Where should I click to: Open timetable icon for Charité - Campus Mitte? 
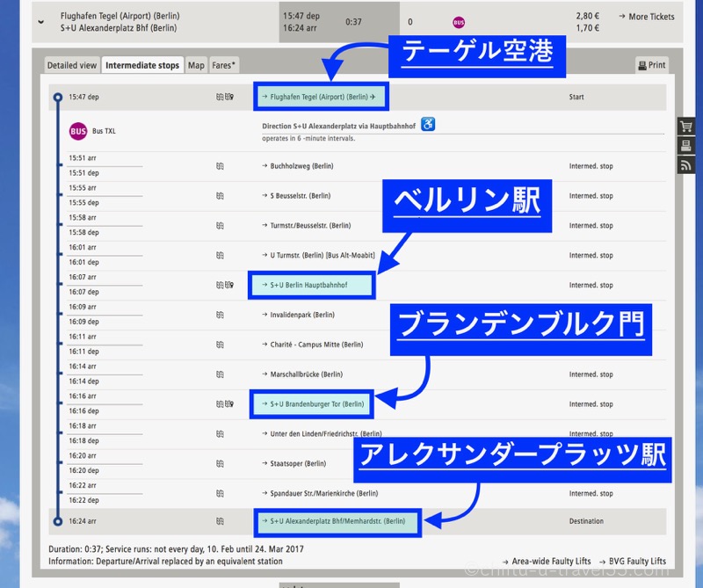click(x=220, y=345)
